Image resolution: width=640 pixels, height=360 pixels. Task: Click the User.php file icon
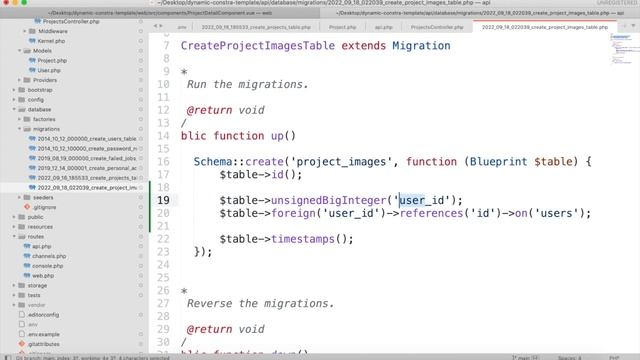coord(32,70)
